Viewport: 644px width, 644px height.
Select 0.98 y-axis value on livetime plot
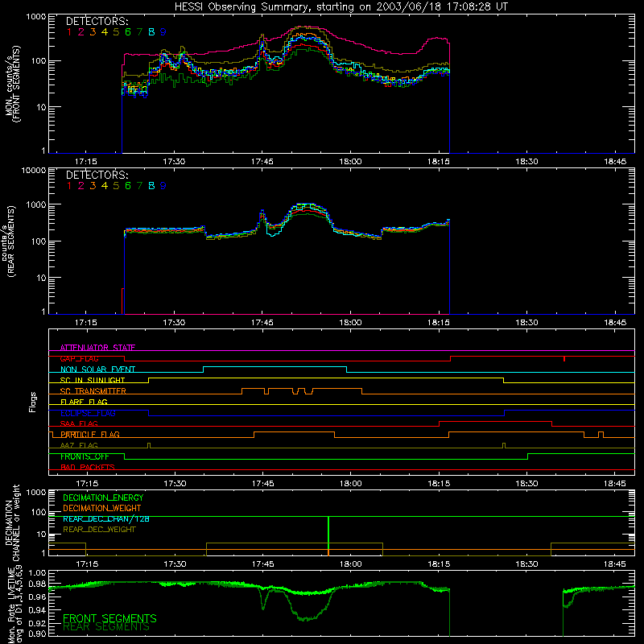click(x=37, y=584)
